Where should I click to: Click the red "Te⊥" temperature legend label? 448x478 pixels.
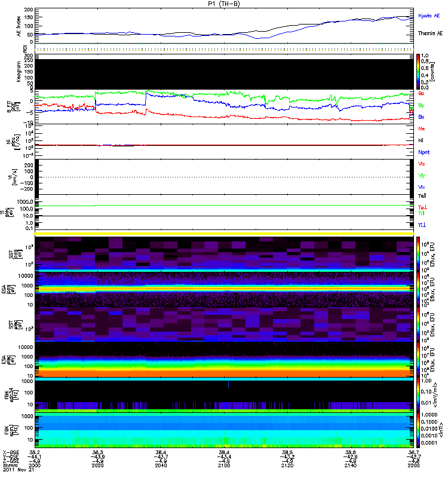click(x=422, y=207)
